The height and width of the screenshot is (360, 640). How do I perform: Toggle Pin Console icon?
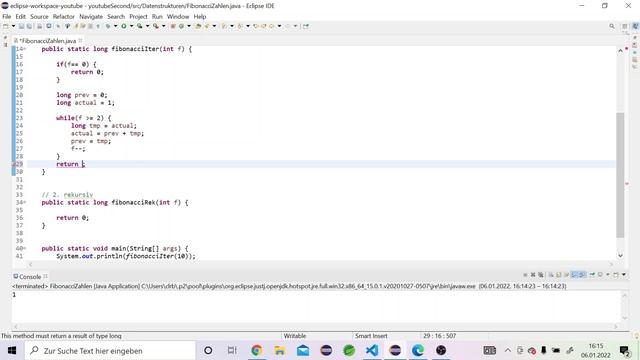(x=592, y=275)
